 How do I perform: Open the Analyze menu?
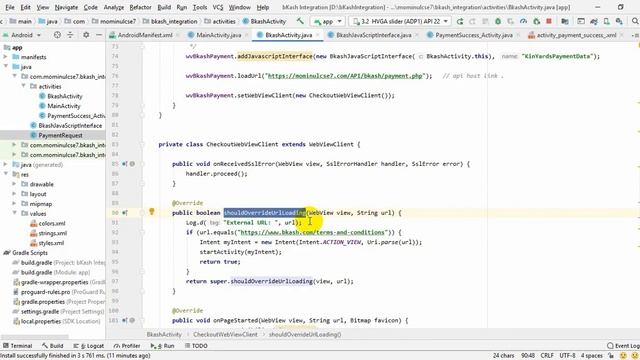coord(113,7)
